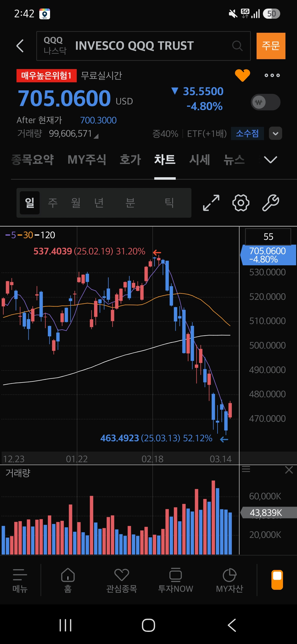Switch to 종목요약 tab

(32, 160)
